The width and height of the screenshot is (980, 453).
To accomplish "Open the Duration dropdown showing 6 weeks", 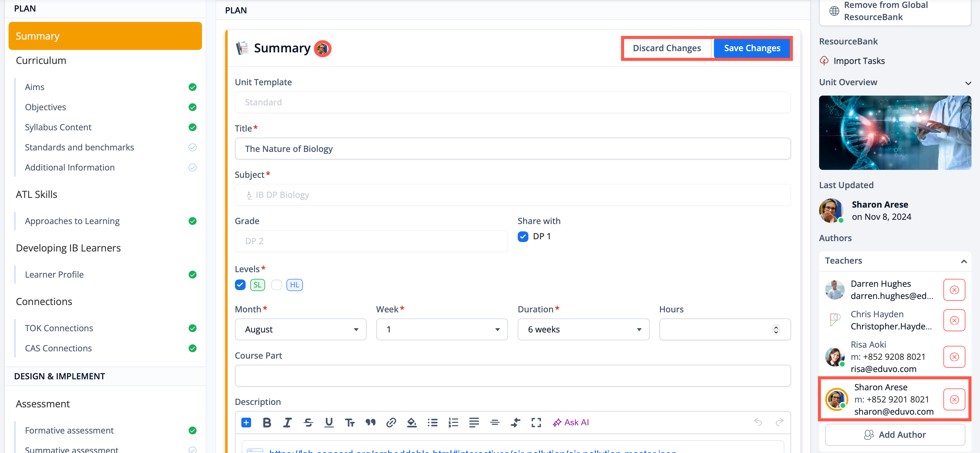I will tap(583, 329).
